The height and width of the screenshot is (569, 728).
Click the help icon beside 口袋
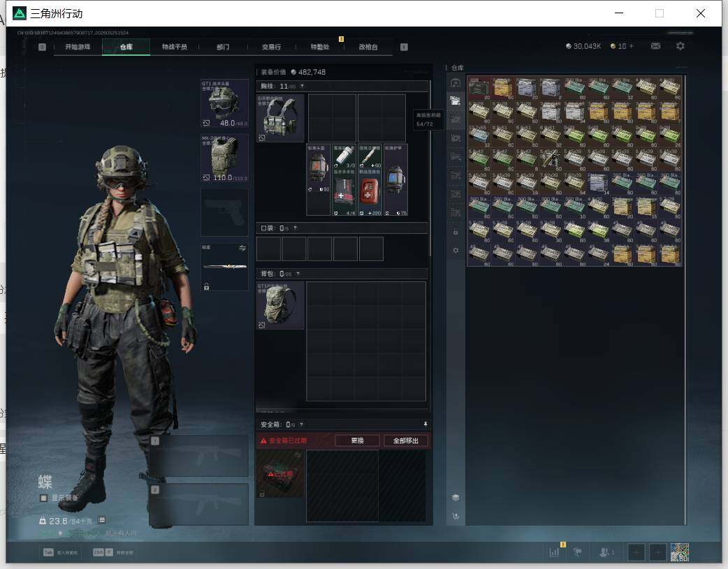[295, 228]
